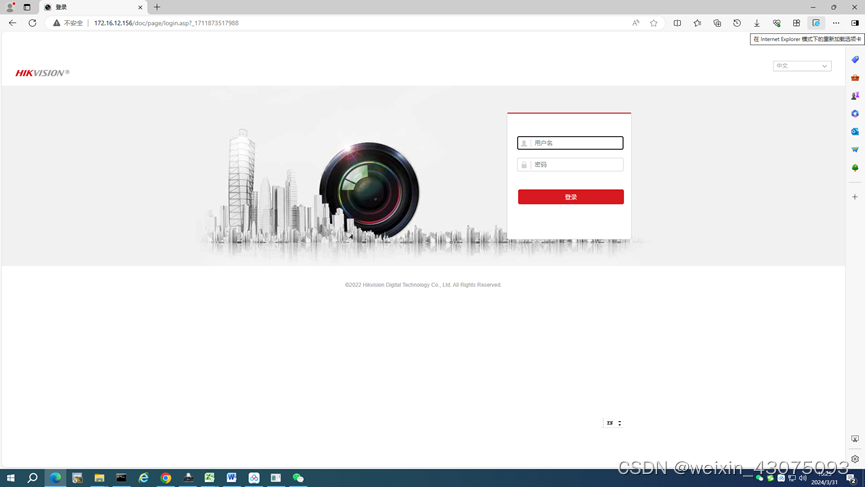Open the Microsoft 365 sidebar icon

coord(855,114)
